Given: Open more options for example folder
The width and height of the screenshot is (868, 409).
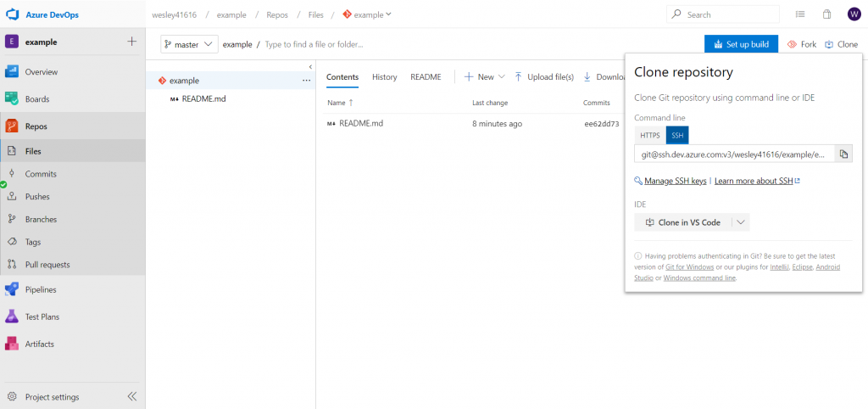Looking at the screenshot, I should point(306,81).
